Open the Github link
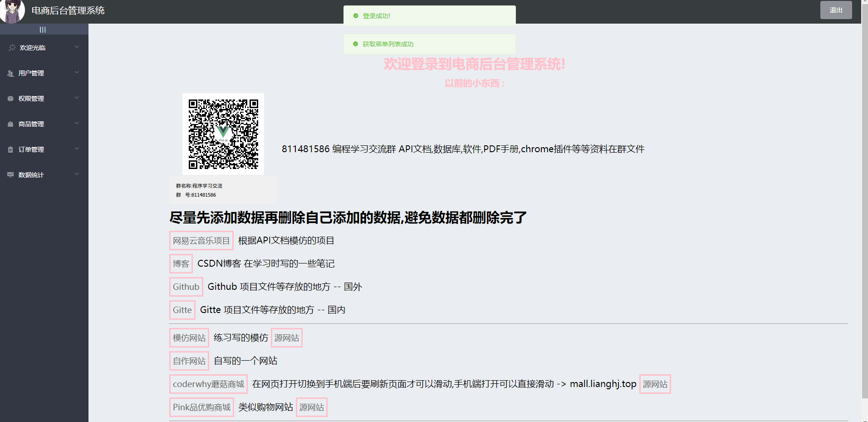The image size is (868, 422). point(186,287)
